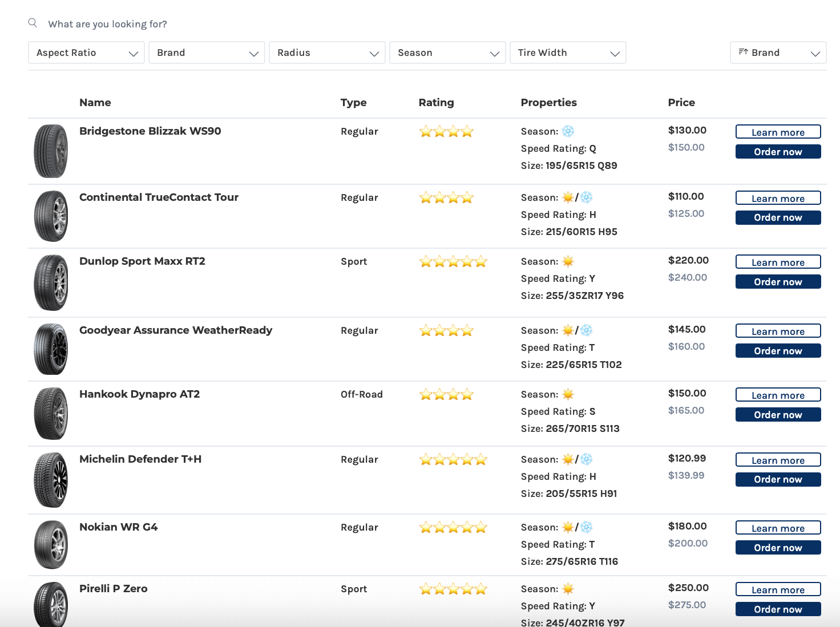
Task: Click the Hankook Dynapro AT2 tire image
Action: pos(51,414)
